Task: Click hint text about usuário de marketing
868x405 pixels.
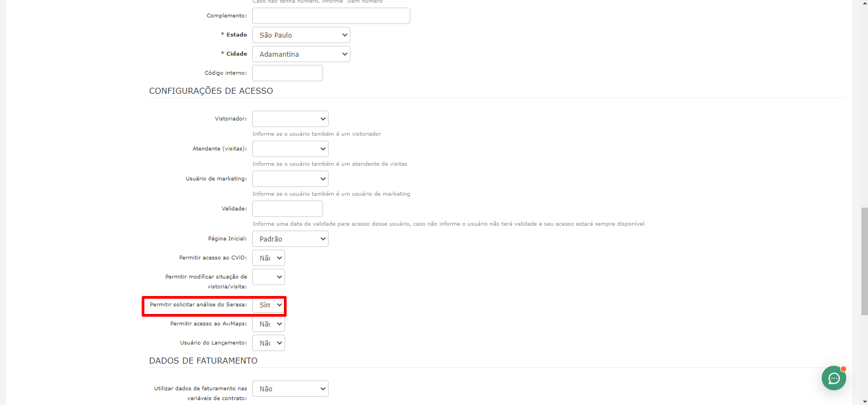Action: (331, 194)
